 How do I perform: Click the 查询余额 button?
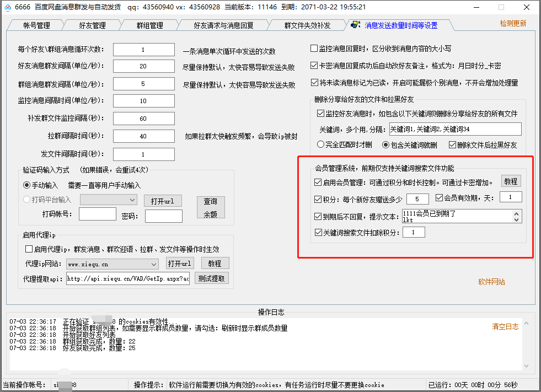pyautogui.click(x=211, y=207)
